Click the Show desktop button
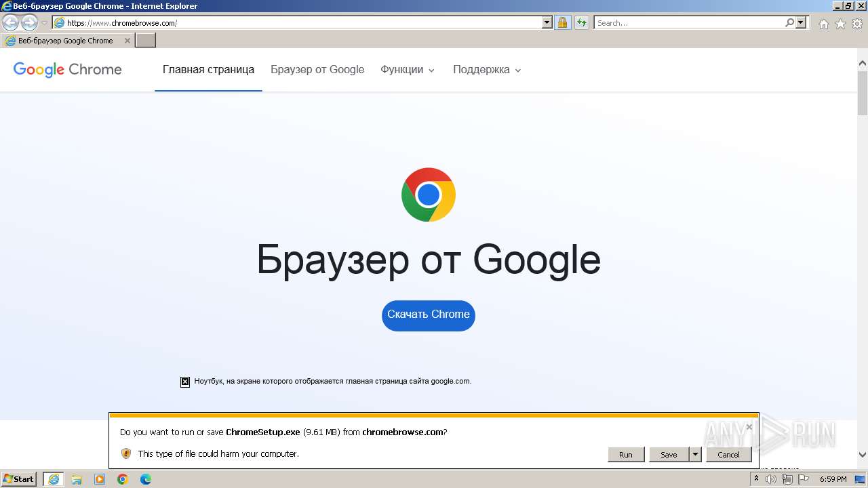 (x=861, y=479)
